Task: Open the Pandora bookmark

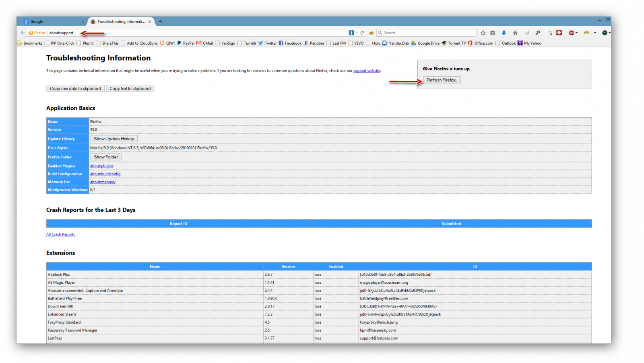Action: point(314,43)
